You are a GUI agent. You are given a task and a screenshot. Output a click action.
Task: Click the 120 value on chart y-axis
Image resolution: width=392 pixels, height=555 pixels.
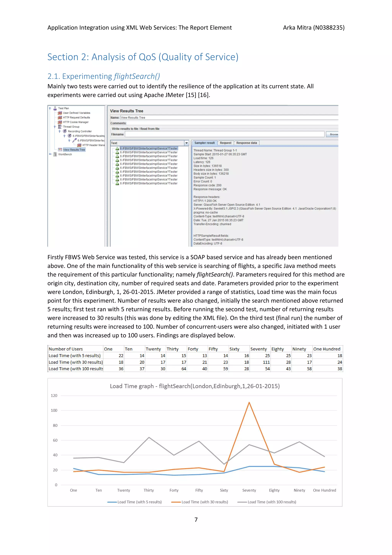tap(54, 395)
